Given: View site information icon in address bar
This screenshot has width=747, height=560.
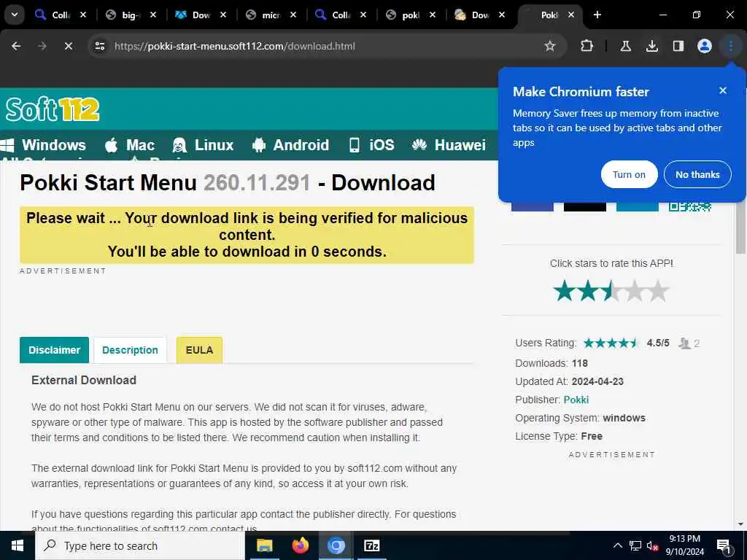Looking at the screenshot, I should (99, 46).
